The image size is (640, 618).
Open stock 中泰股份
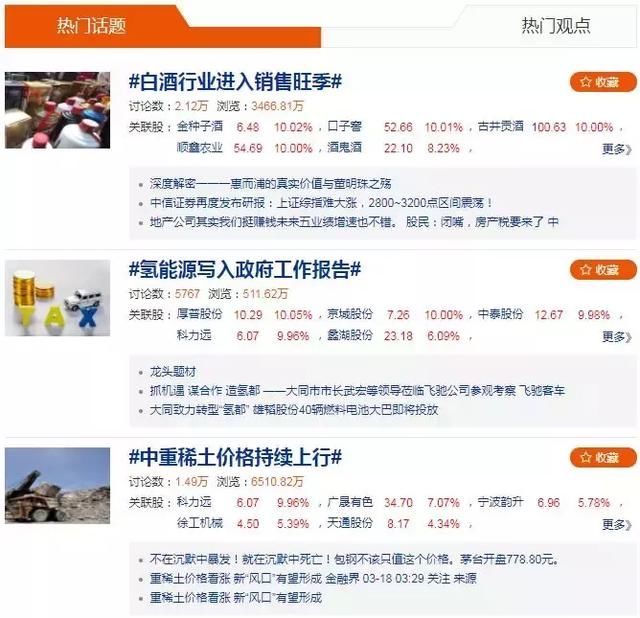[x=500, y=314]
